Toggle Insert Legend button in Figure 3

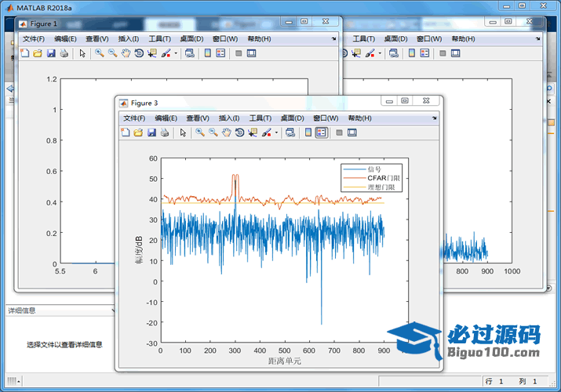click(x=321, y=132)
